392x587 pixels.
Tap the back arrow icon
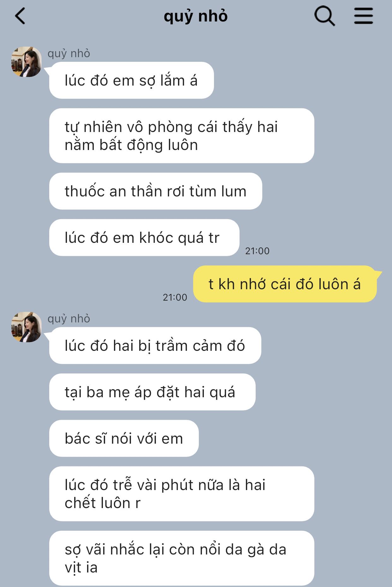coord(20,16)
